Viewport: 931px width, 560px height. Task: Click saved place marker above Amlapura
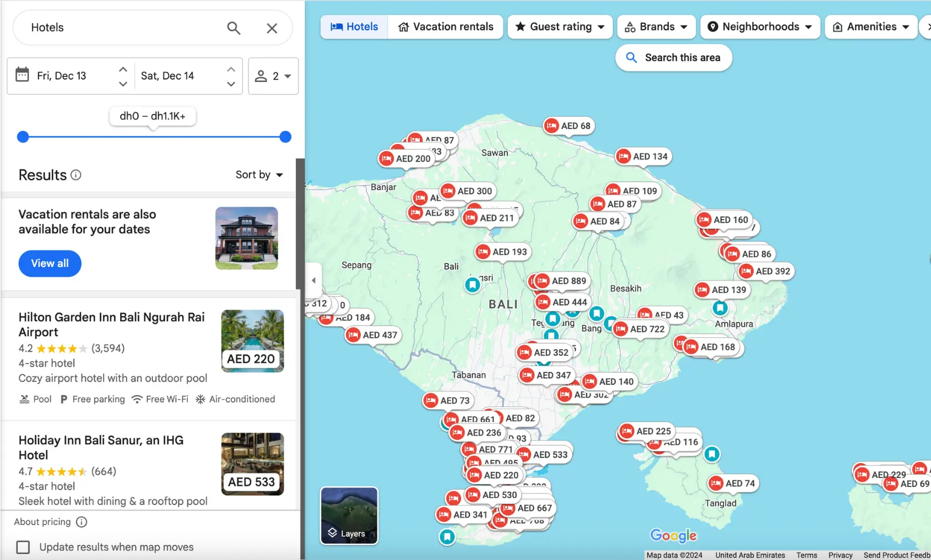pyautogui.click(x=720, y=307)
